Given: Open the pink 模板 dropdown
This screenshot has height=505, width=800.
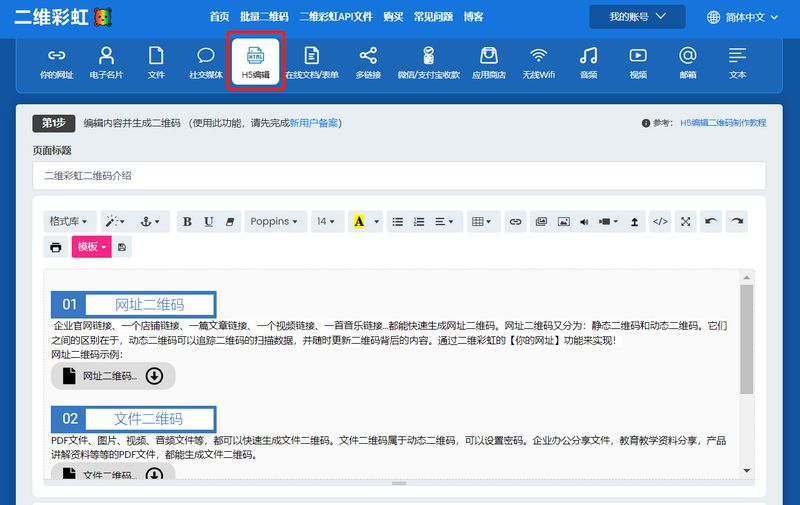Looking at the screenshot, I should 91,247.
